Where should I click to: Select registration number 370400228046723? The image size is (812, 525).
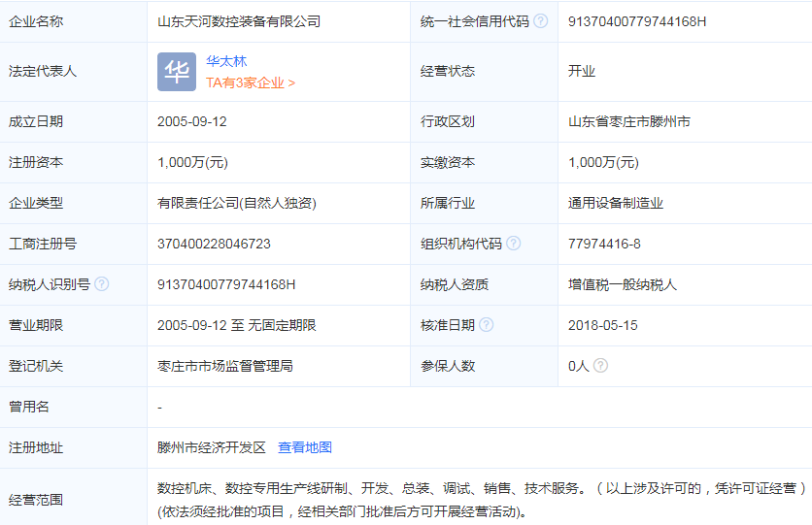click(214, 244)
